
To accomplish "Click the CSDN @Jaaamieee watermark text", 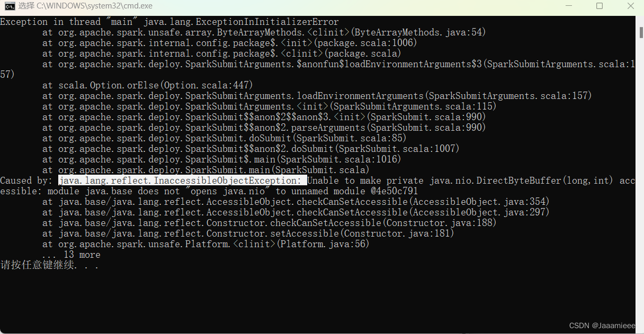I will pyautogui.click(x=602, y=325).
